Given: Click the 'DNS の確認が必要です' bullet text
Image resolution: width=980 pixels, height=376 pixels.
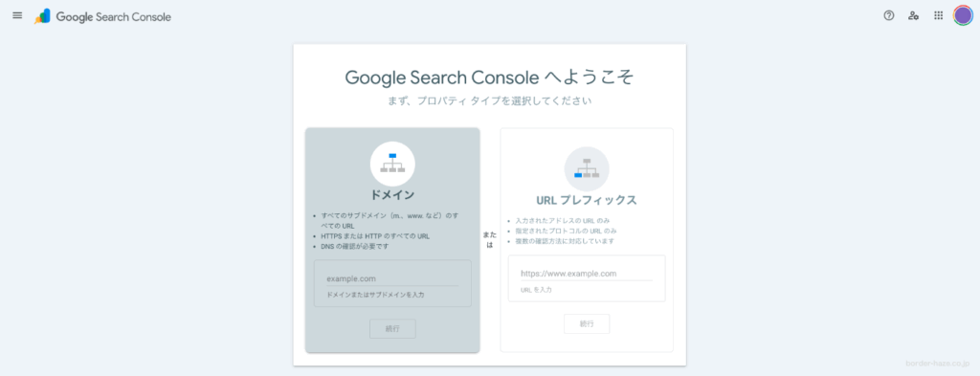Looking at the screenshot, I should (355, 246).
